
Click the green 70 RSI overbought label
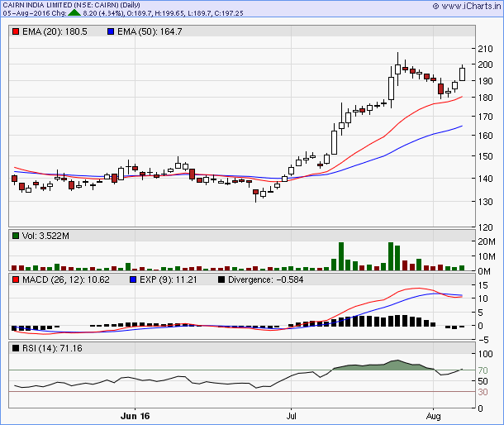[483, 370]
